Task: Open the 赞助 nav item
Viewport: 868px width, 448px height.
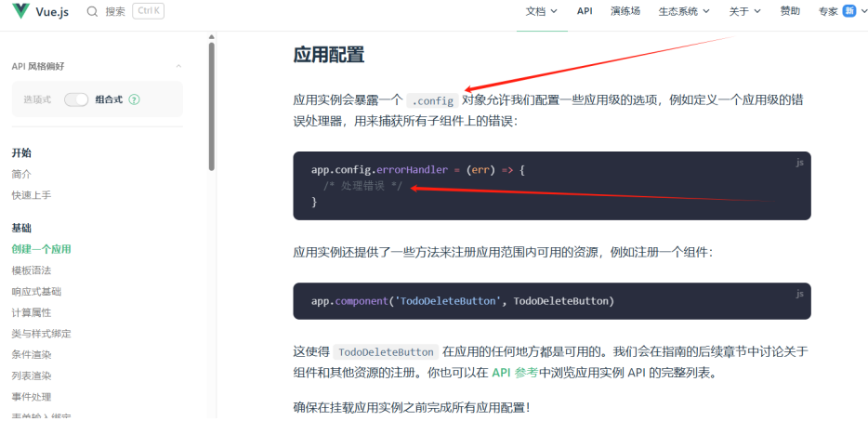Action: [x=790, y=11]
